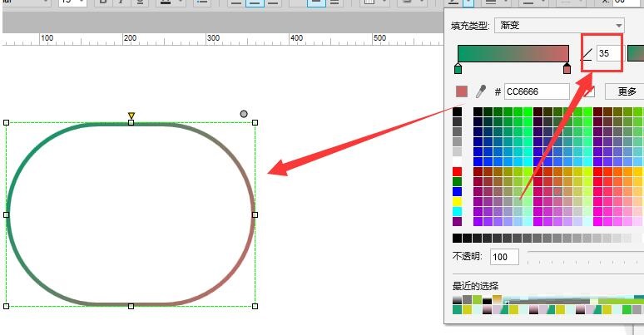The image size is (644, 335).
Task: Click the yellow triangle handle atop shape
Action: pos(131,116)
